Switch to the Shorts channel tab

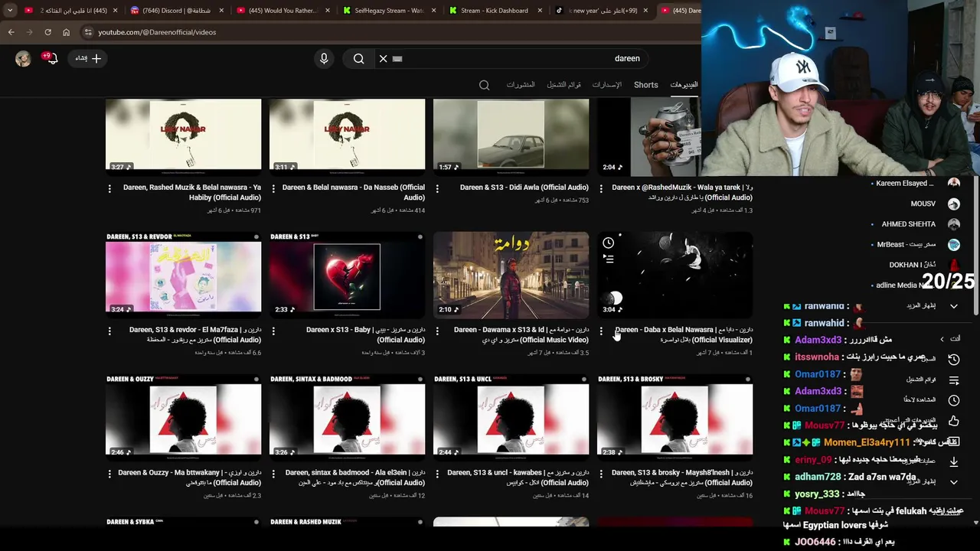pyautogui.click(x=645, y=85)
